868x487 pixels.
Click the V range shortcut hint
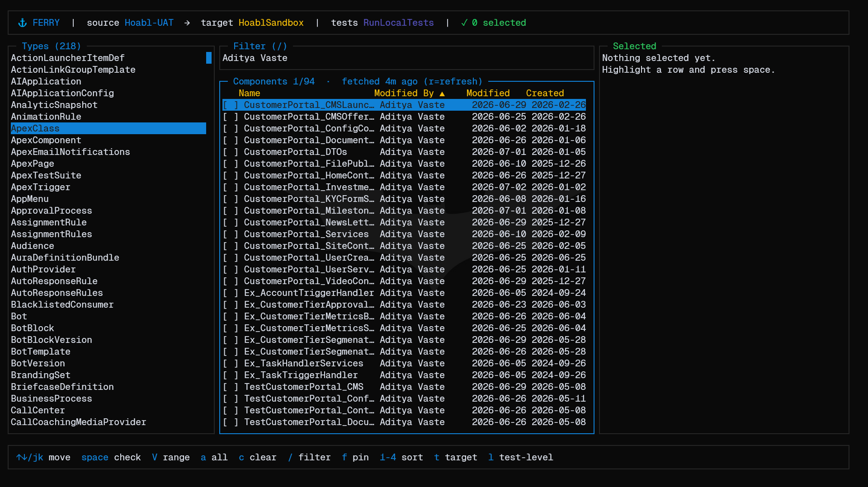click(171, 457)
